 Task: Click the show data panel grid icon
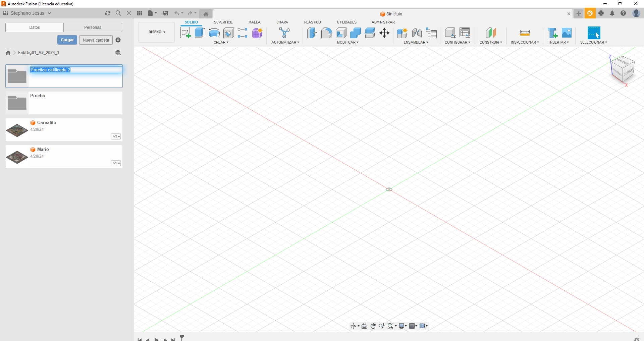pos(140,13)
